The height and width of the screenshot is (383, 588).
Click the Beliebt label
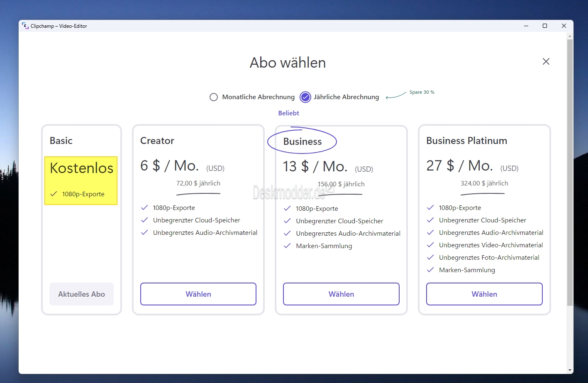click(288, 113)
